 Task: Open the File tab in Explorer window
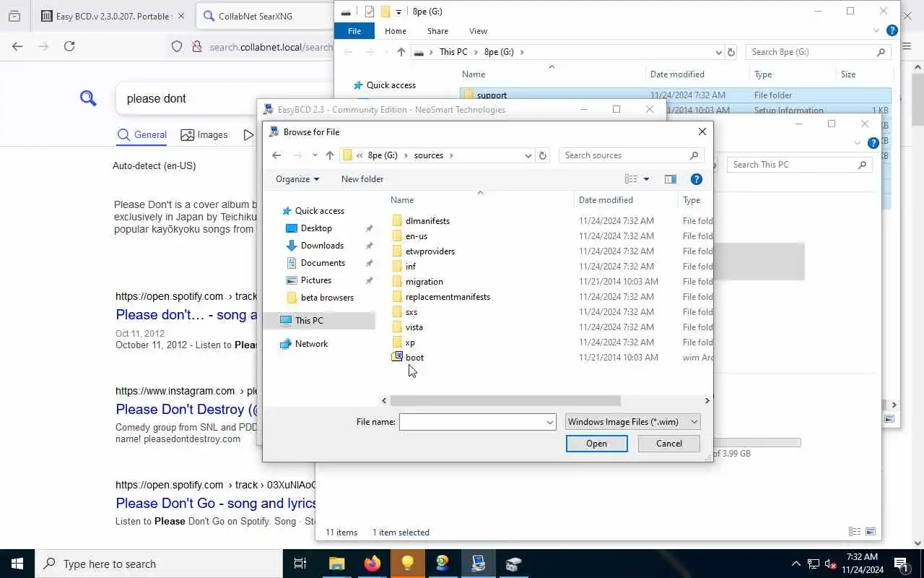[x=354, y=31]
